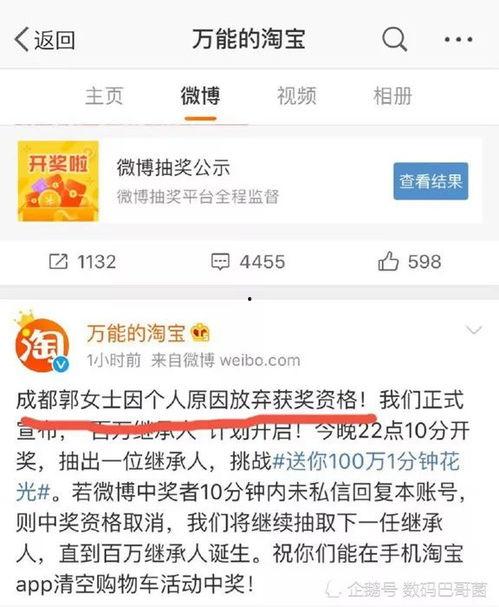The image size is (499, 607).
Task: Open the 相册 tab
Action: [393, 96]
